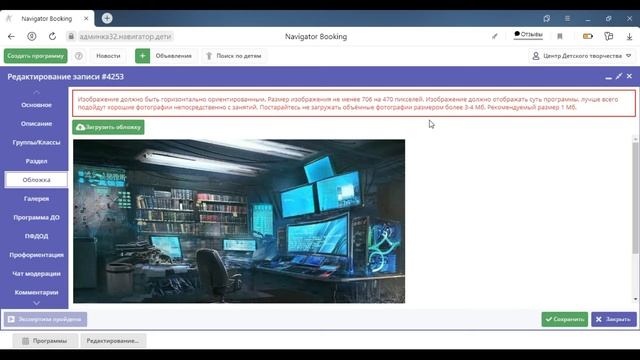Click the browser tab overview icon
Image resolution: width=640 pixels, height=360 pixels.
click(x=547, y=18)
